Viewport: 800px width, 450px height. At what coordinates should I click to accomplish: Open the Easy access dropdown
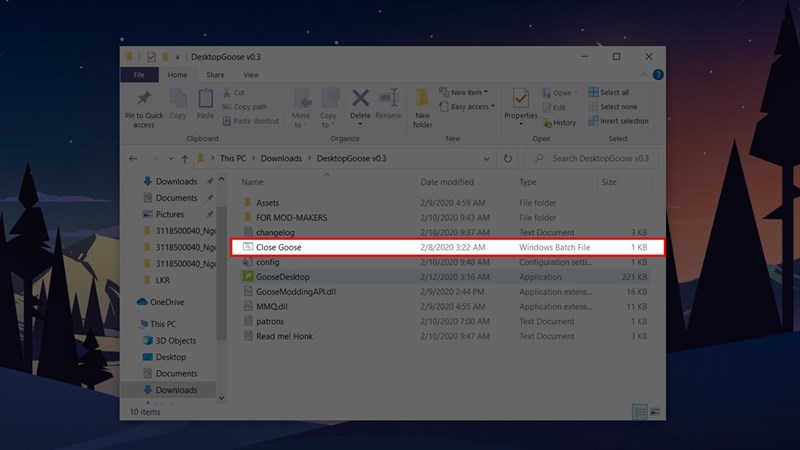coord(467,107)
